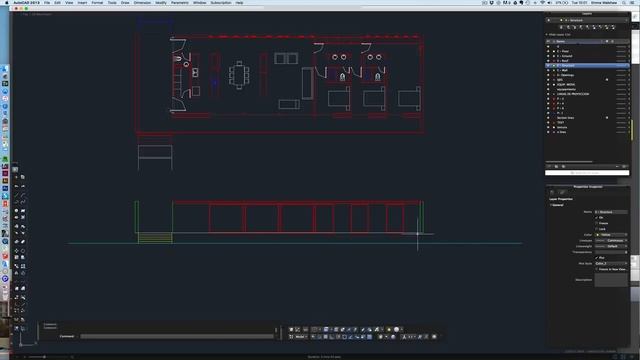640x360 pixels.
Task: Open the Parametric menu
Action: pyautogui.click(x=180, y=2)
